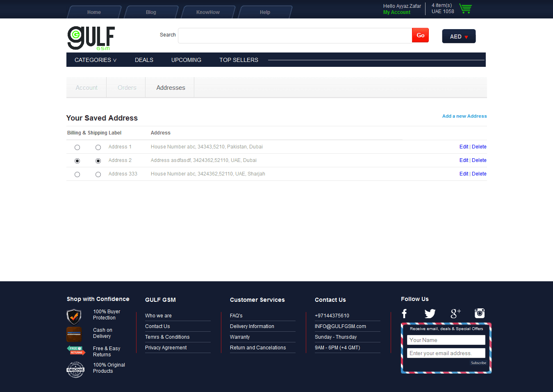This screenshot has width=553, height=392.
Task: Open the Instagram camera icon
Action: [x=480, y=313]
